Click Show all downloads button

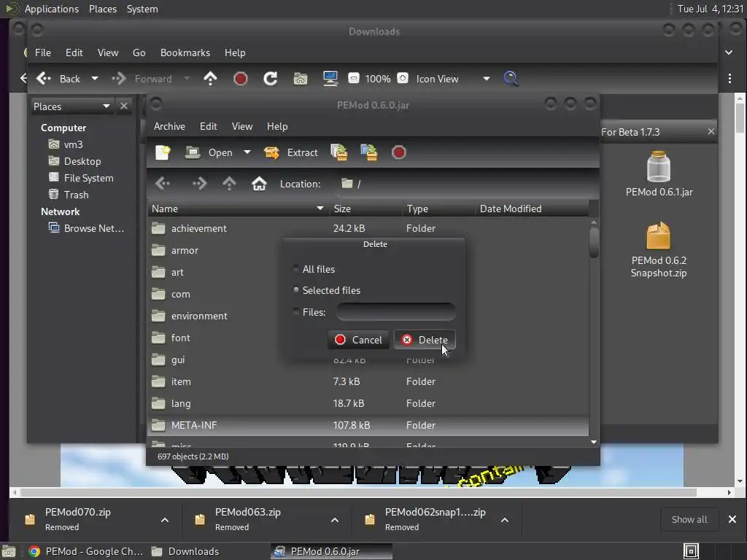coord(689,519)
